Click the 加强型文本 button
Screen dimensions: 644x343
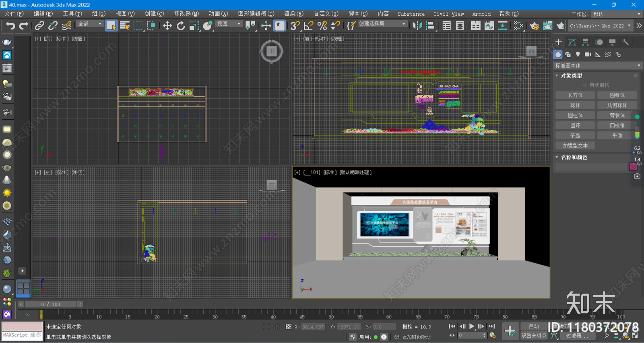tap(575, 146)
